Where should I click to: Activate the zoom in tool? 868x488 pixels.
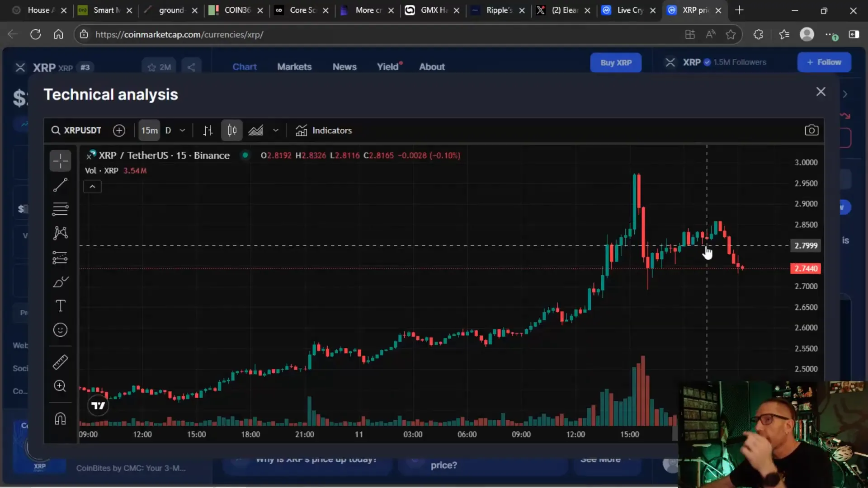point(60,386)
